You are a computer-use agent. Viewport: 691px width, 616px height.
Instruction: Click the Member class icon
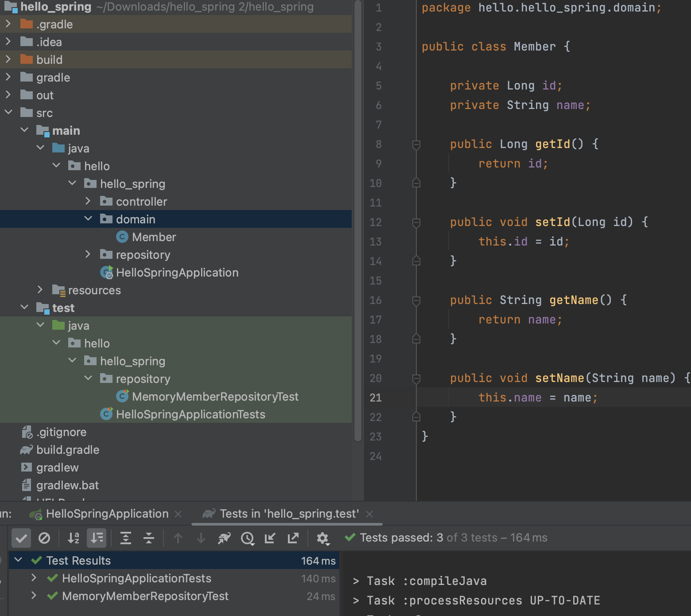(122, 237)
